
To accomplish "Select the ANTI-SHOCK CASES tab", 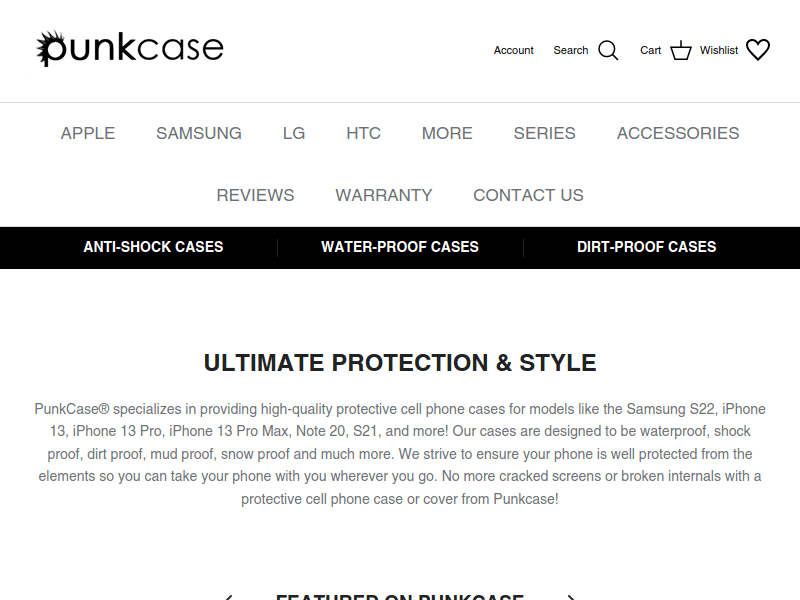I will [153, 247].
